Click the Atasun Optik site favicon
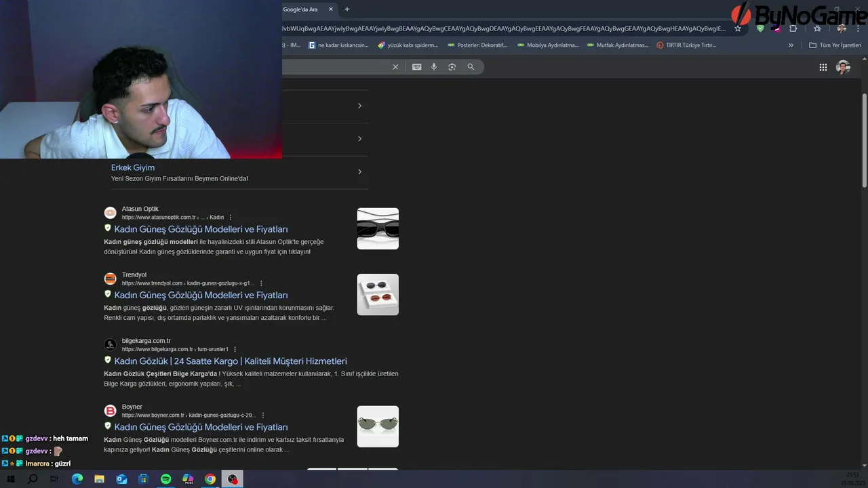Image resolution: width=868 pixels, height=488 pixels. 111,213
